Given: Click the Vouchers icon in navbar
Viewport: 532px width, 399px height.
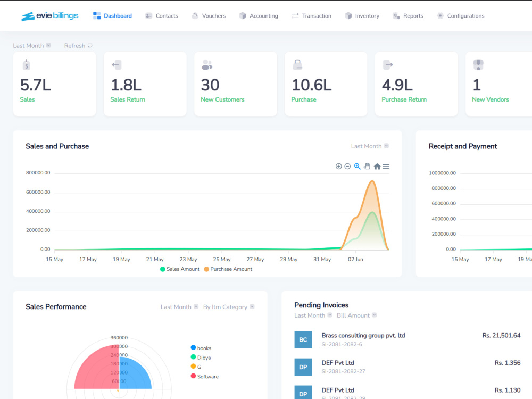Looking at the screenshot, I should coord(195,15).
